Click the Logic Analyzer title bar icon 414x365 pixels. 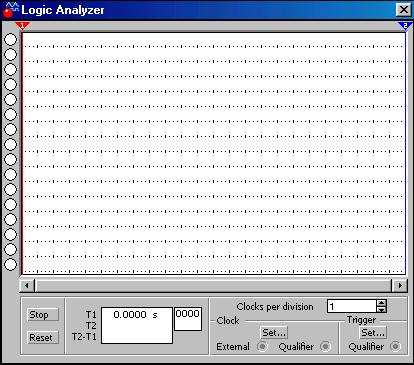pos(11,9)
